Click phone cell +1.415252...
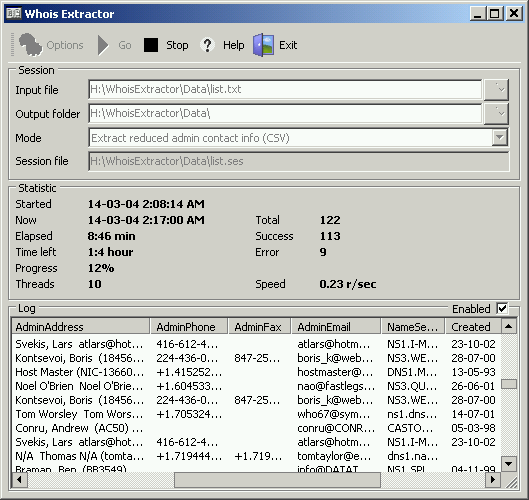The height and width of the screenshot is (500, 529). coord(189,372)
